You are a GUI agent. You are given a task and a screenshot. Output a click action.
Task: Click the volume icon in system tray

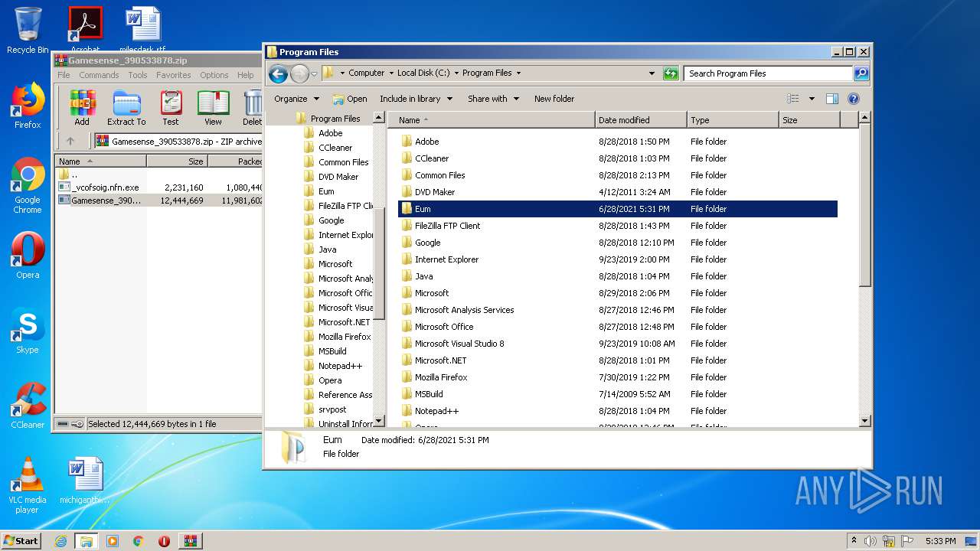[x=871, y=541]
